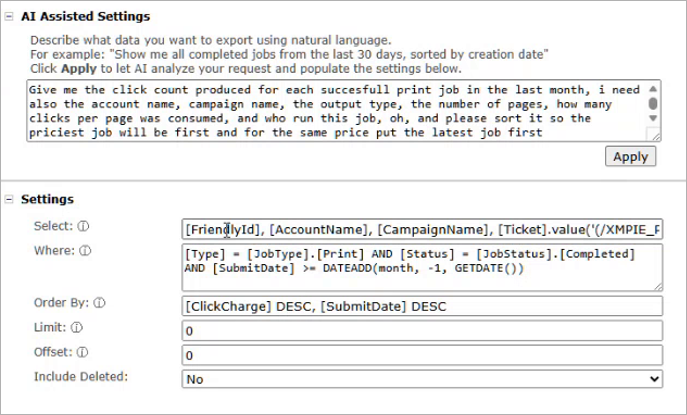Image resolution: width=687 pixels, height=415 pixels.
Task: Click the info icon beside Order By
Action: point(99,303)
